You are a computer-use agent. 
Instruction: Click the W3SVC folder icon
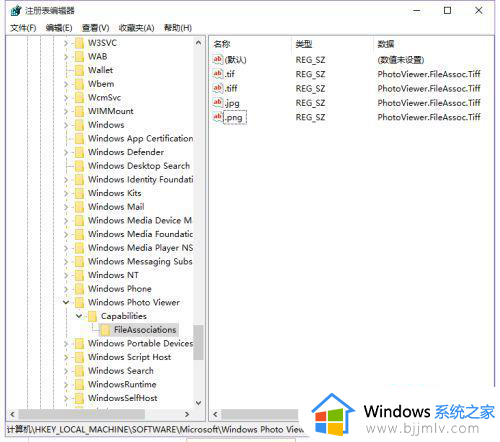(79, 43)
